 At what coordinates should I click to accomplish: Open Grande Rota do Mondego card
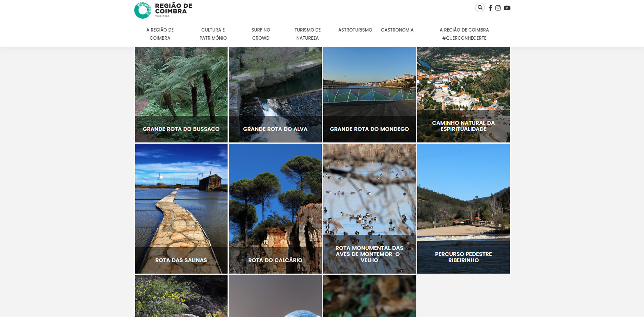click(369, 94)
